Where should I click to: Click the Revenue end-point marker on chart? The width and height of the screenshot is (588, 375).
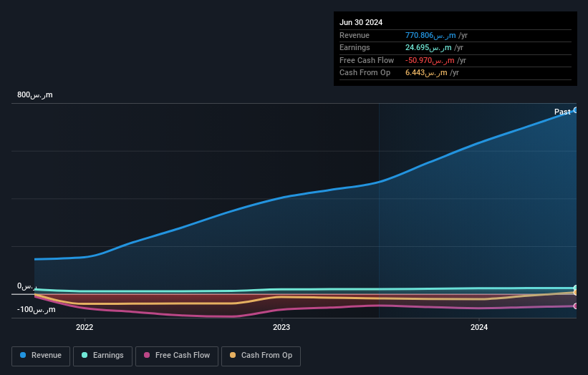tap(576, 110)
